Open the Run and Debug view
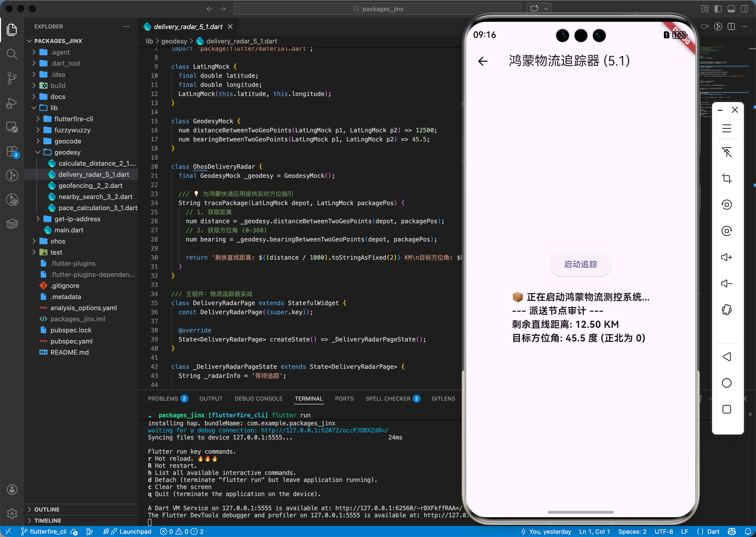This screenshot has width=756, height=537. pos(12,103)
